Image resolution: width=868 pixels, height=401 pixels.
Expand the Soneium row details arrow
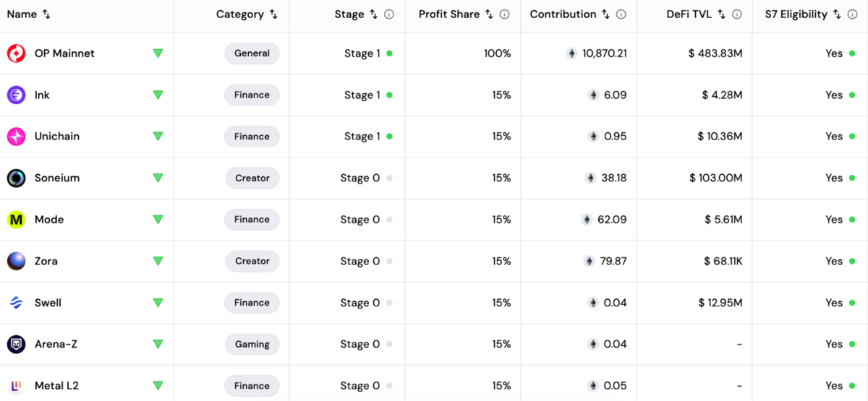[158, 178]
